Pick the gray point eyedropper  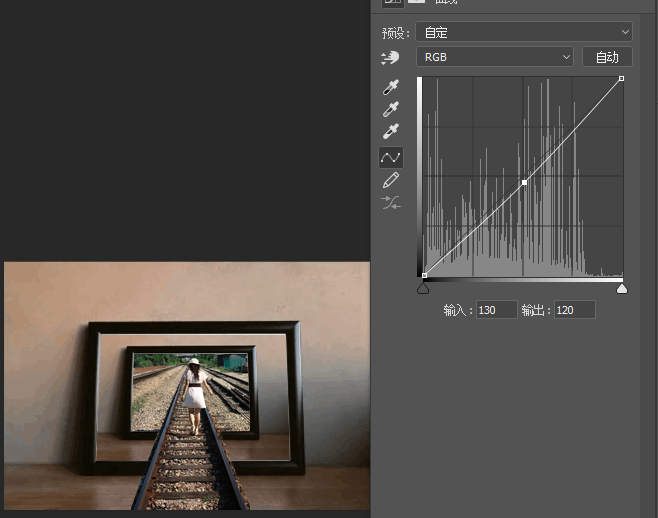tap(391, 109)
